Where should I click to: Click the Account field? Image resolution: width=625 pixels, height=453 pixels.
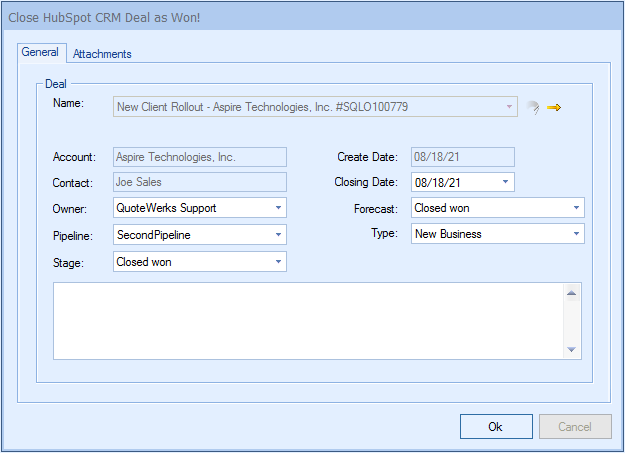pyautogui.click(x=200, y=157)
